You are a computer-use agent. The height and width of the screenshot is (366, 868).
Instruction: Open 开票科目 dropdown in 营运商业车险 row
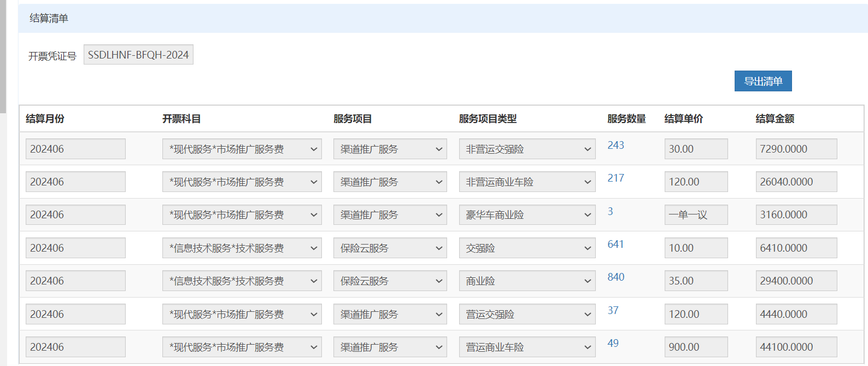coord(242,347)
